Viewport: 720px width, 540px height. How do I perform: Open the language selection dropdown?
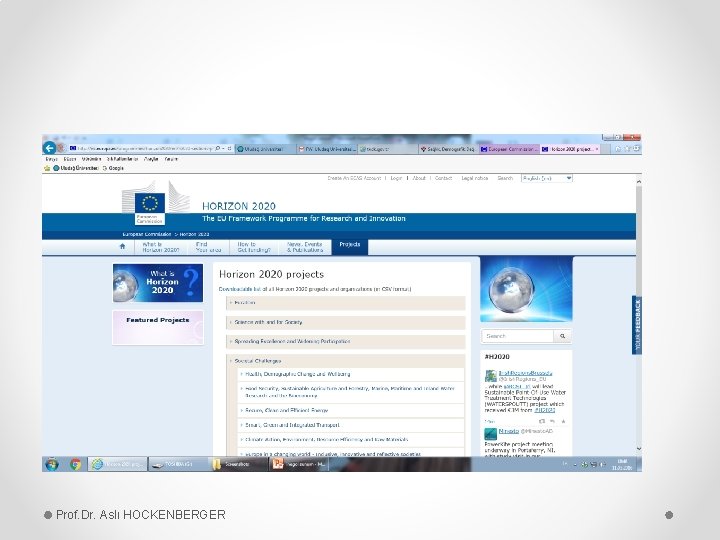pyautogui.click(x=547, y=178)
